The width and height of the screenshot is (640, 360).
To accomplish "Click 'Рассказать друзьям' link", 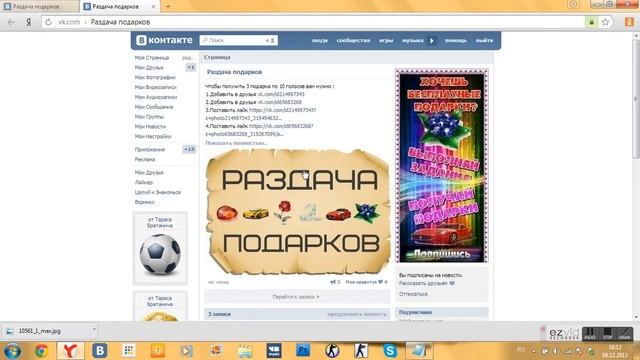I will [x=427, y=283].
